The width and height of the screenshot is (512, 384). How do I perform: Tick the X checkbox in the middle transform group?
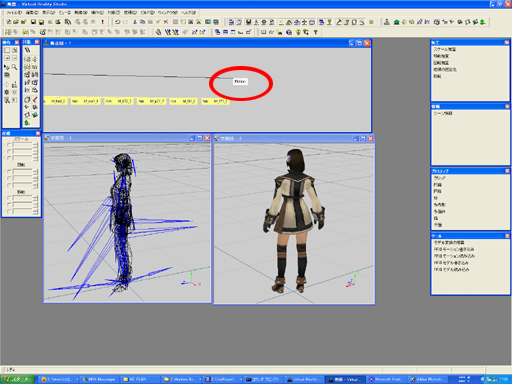9,171
